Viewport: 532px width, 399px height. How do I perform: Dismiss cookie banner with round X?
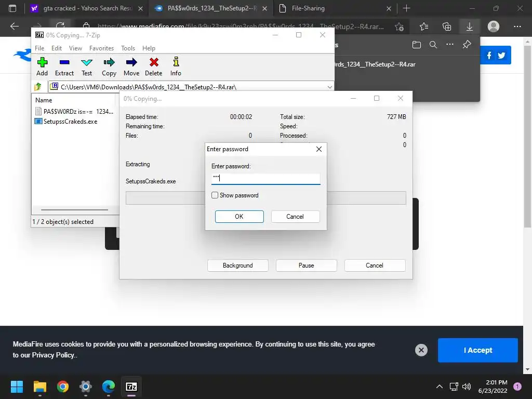coord(421,350)
